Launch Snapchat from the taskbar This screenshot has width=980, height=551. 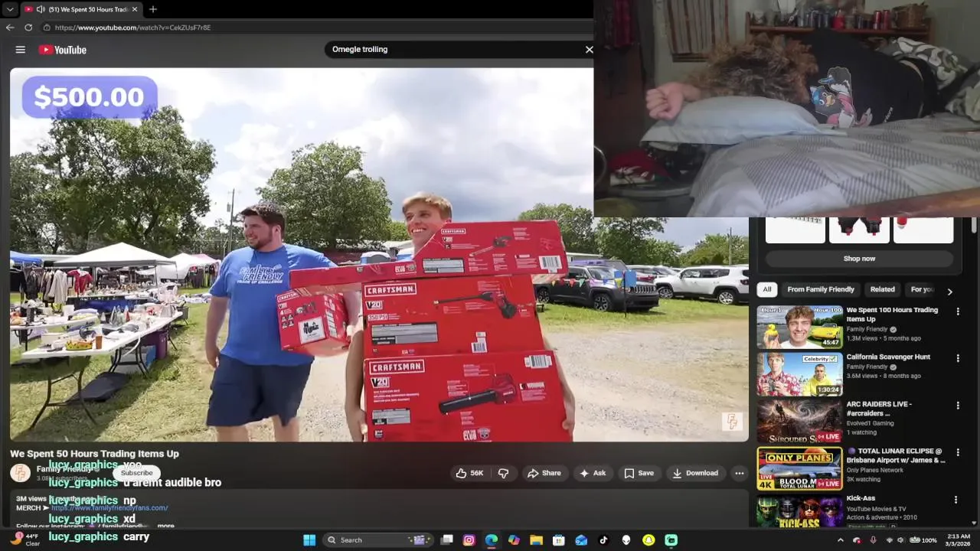point(648,540)
